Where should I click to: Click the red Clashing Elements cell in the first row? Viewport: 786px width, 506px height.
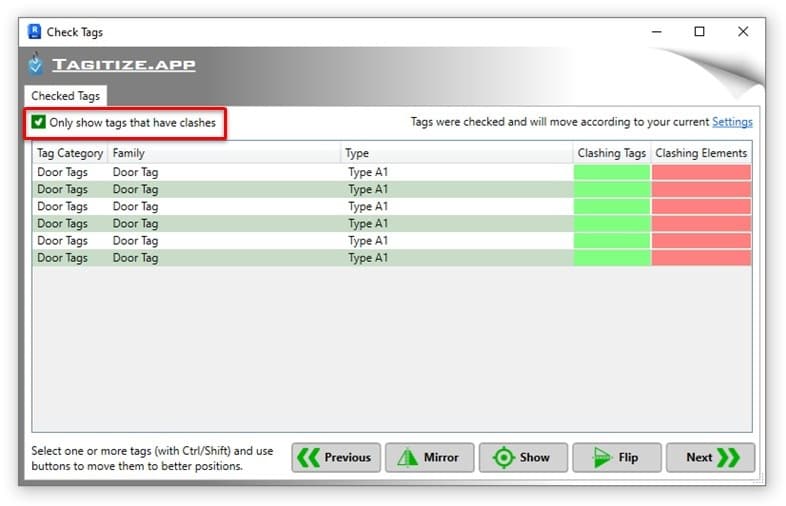[x=701, y=172]
